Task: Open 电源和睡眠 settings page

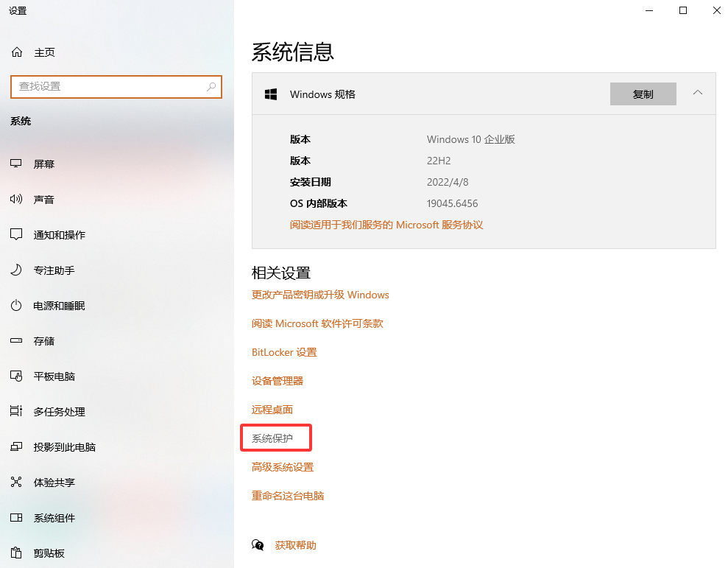Action: tap(60, 306)
